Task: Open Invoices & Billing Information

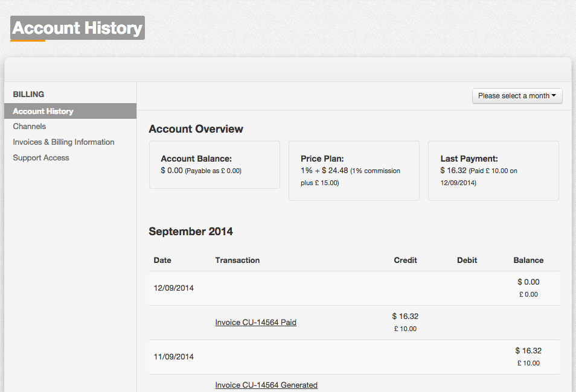Action: pyautogui.click(x=63, y=142)
